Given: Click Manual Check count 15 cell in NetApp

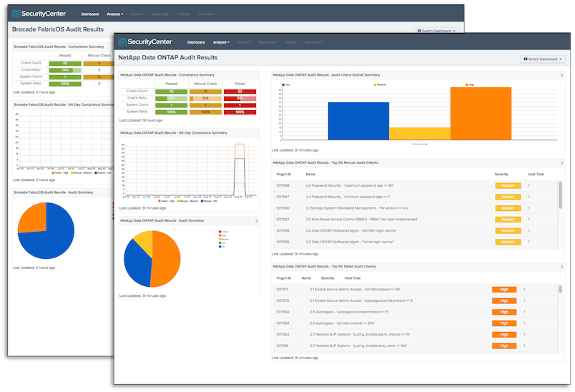Looking at the screenshot, I should pyautogui.click(x=205, y=92).
